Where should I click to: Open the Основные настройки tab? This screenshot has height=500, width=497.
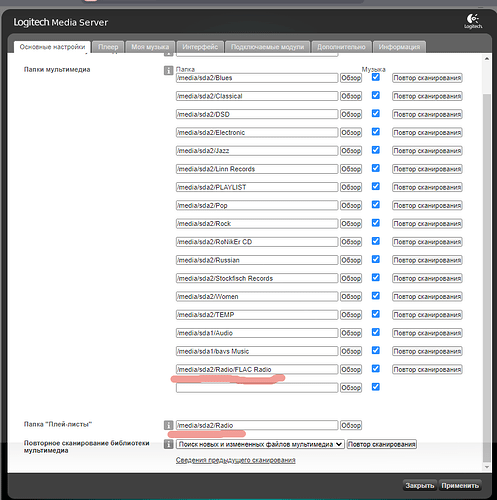point(52,47)
